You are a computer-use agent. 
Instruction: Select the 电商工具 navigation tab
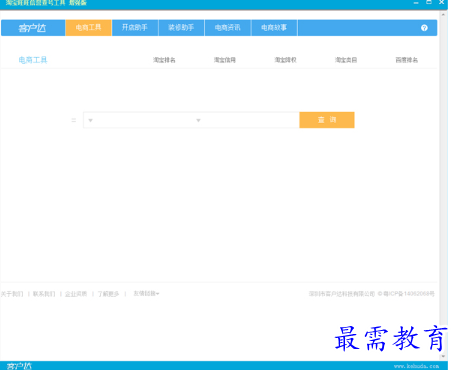point(88,28)
